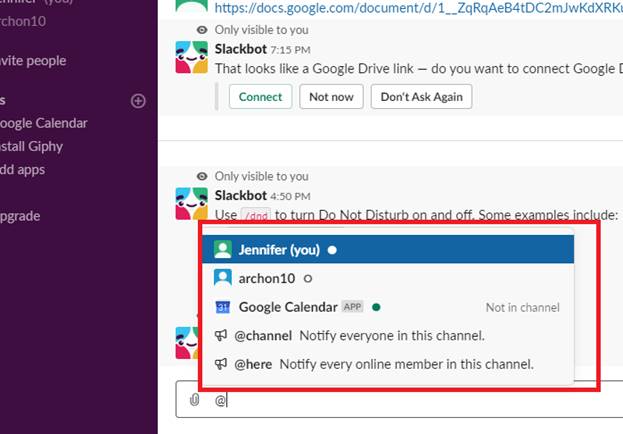Viewport: 623px width, 434px height.
Task: Click the Connect button for Google Drive
Action: pyautogui.click(x=260, y=97)
